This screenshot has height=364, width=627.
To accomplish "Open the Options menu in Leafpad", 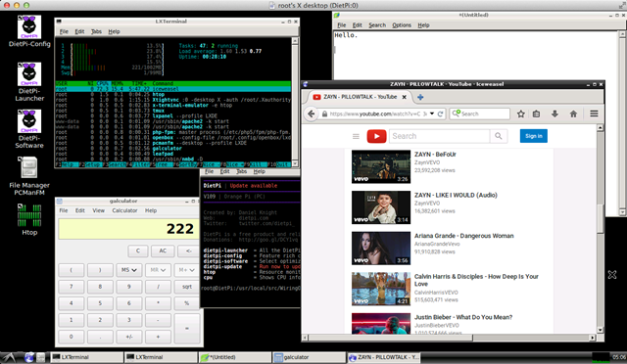I will (x=402, y=25).
